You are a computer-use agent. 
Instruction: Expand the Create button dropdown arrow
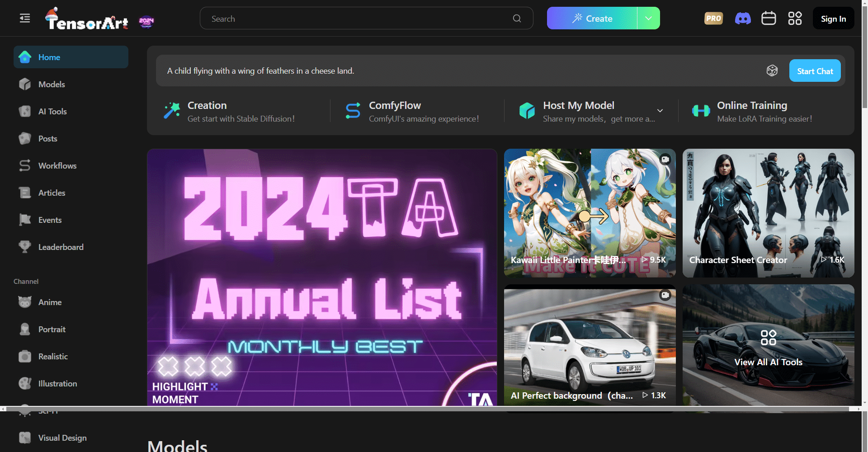click(x=648, y=18)
